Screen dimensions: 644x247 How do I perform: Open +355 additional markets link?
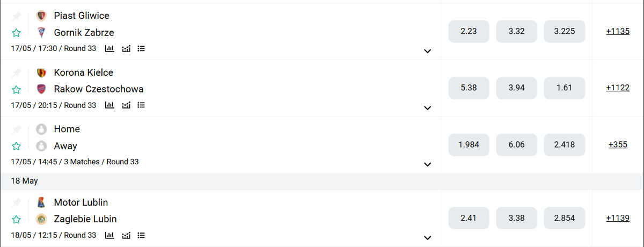(x=618, y=144)
